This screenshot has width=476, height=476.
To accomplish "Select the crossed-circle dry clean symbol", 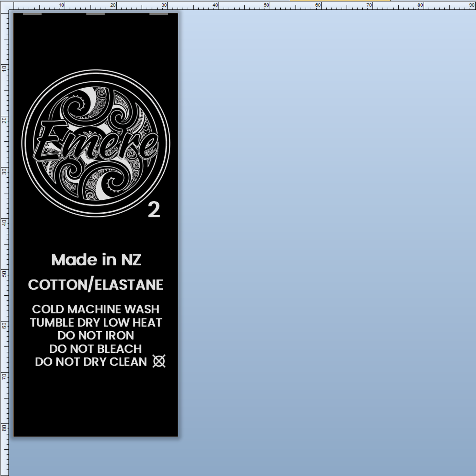I will (158, 362).
